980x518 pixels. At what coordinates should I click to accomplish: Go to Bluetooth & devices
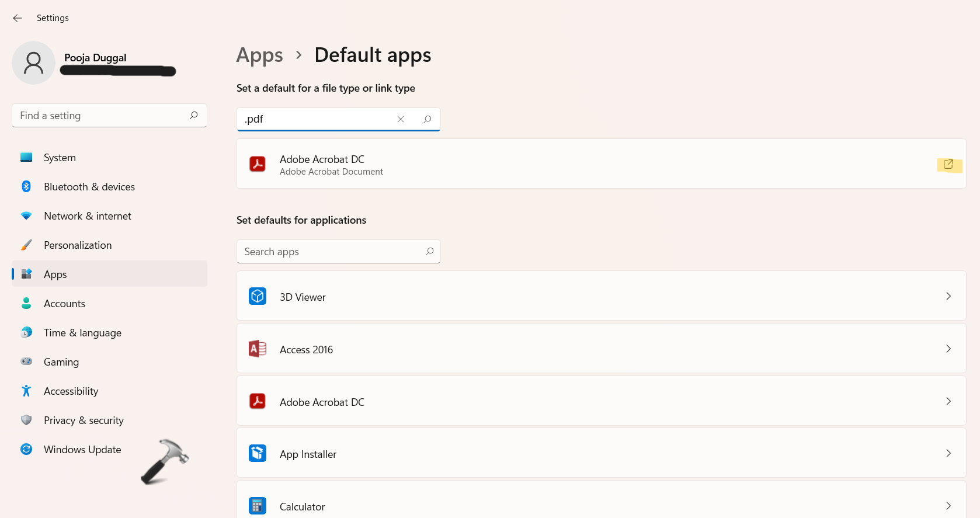[x=89, y=187]
